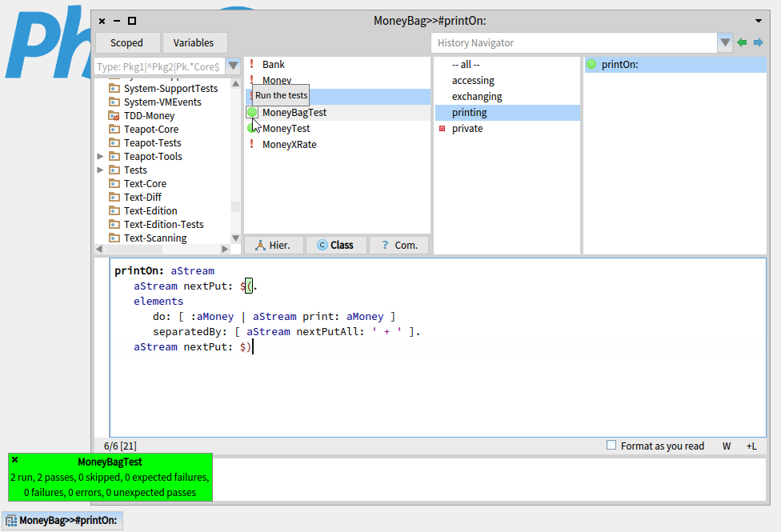Click the Text-Edition package icon

pyautogui.click(x=114, y=210)
